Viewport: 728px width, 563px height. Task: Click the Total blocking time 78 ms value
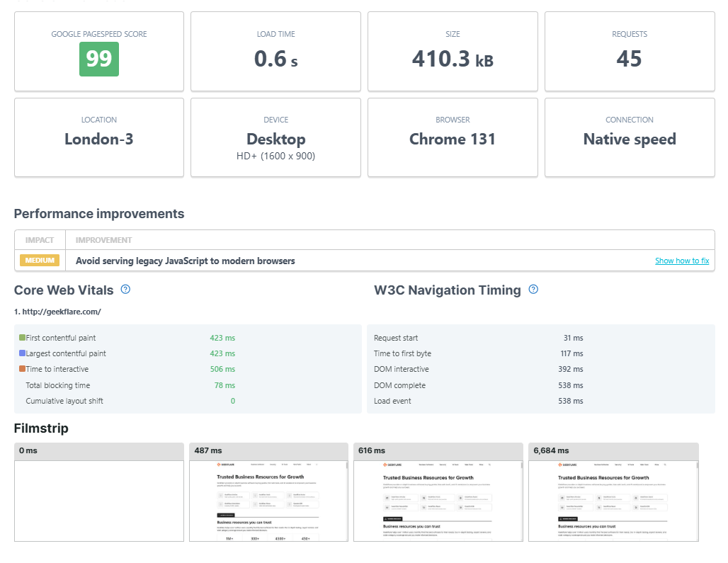pos(224,385)
